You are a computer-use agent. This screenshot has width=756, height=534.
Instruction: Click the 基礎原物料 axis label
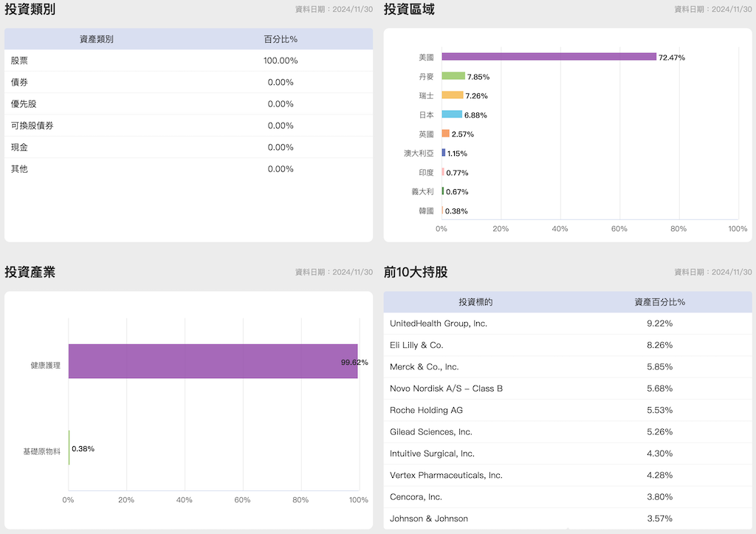coord(41,451)
